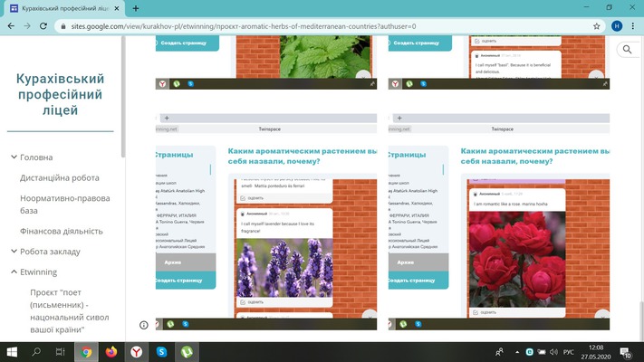Reload the page with the refresh button
Screen dimensions: 644x362
[45, 26]
